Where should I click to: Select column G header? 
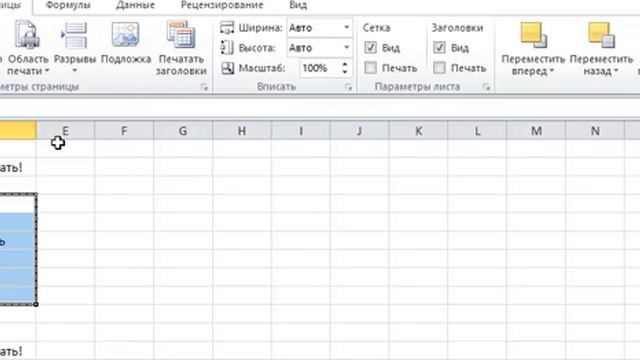pos(183,131)
